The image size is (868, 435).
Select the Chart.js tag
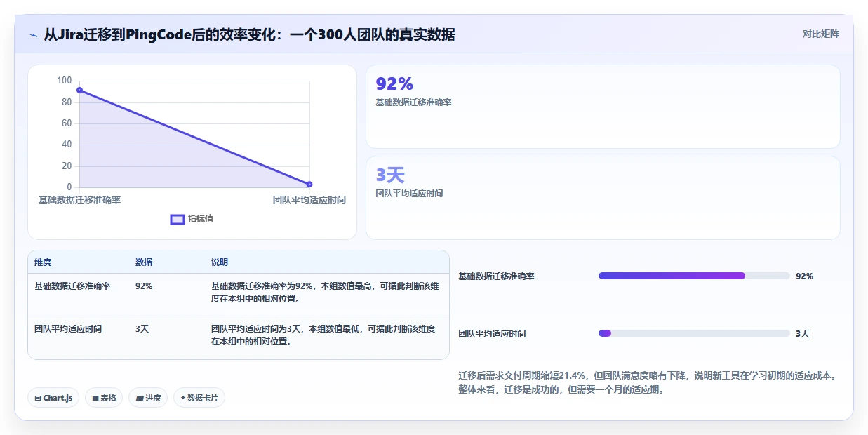pyautogui.click(x=54, y=398)
